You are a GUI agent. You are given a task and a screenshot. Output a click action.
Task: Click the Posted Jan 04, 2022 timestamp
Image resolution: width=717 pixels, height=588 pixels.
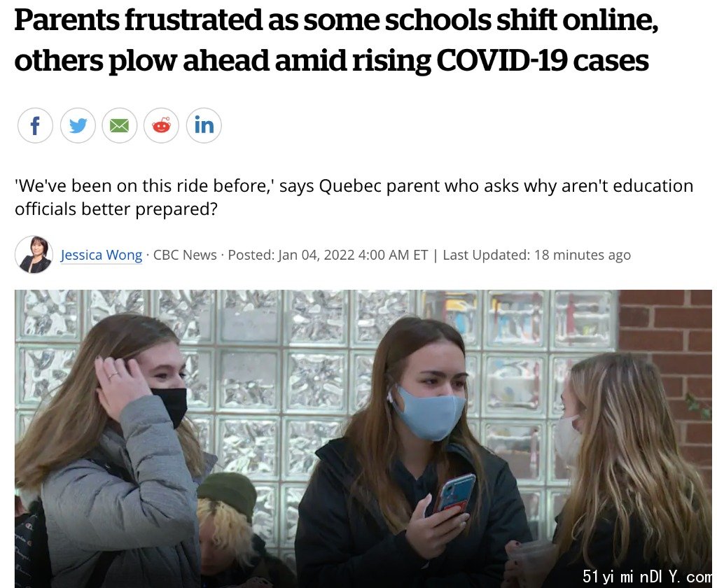[x=328, y=255]
